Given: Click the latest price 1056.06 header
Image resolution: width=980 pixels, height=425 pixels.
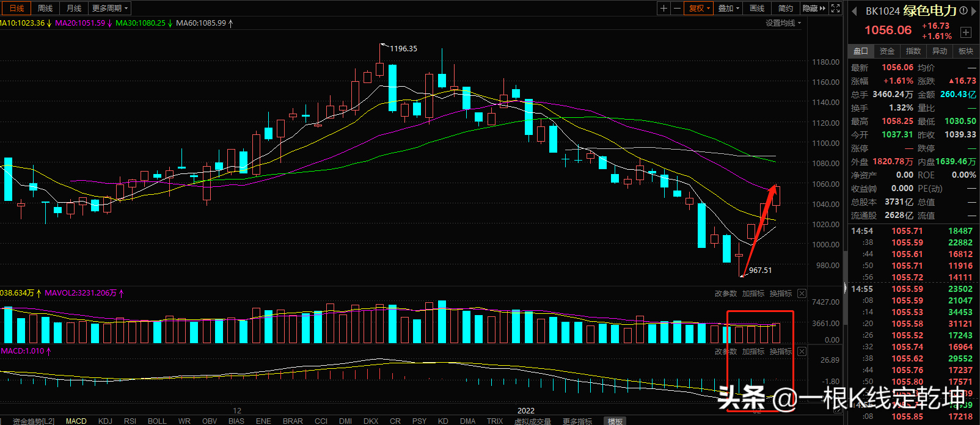Looking at the screenshot, I should tap(888, 30).
